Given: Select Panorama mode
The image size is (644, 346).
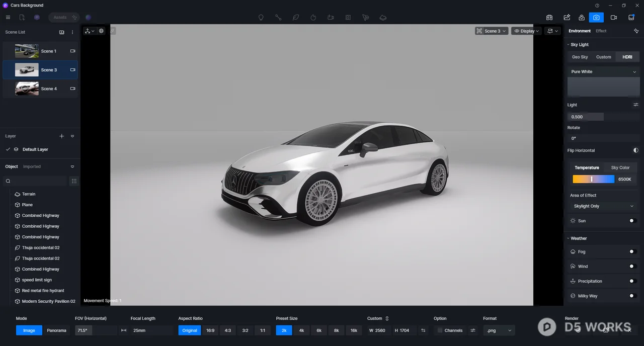Looking at the screenshot, I should click(x=56, y=330).
